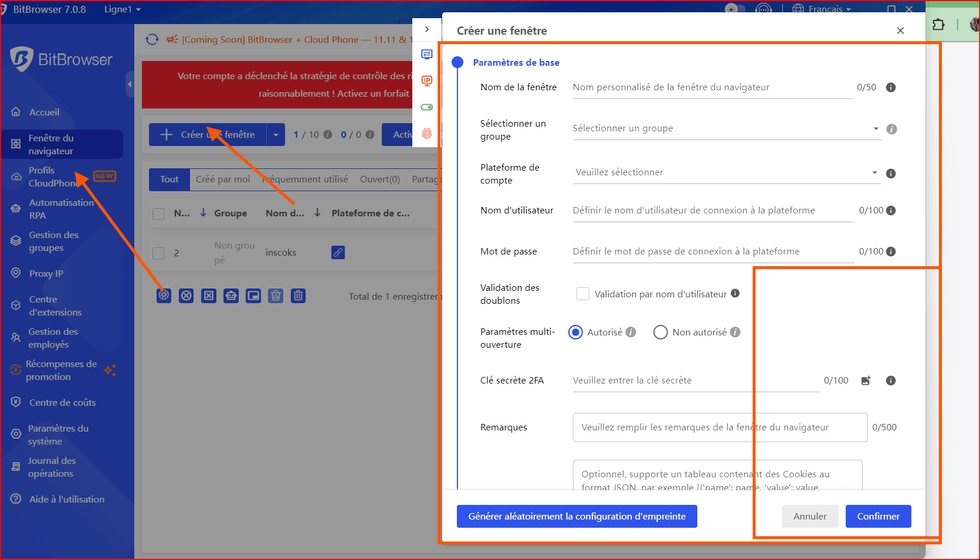The height and width of the screenshot is (560, 980).
Task: Open the Sélectionner un groupe dropdown
Action: [x=725, y=128]
